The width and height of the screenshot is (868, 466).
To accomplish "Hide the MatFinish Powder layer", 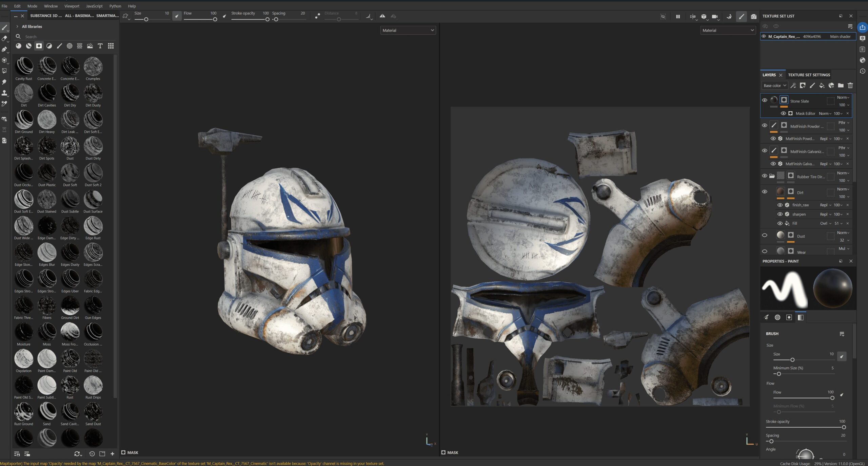I will pyautogui.click(x=764, y=126).
